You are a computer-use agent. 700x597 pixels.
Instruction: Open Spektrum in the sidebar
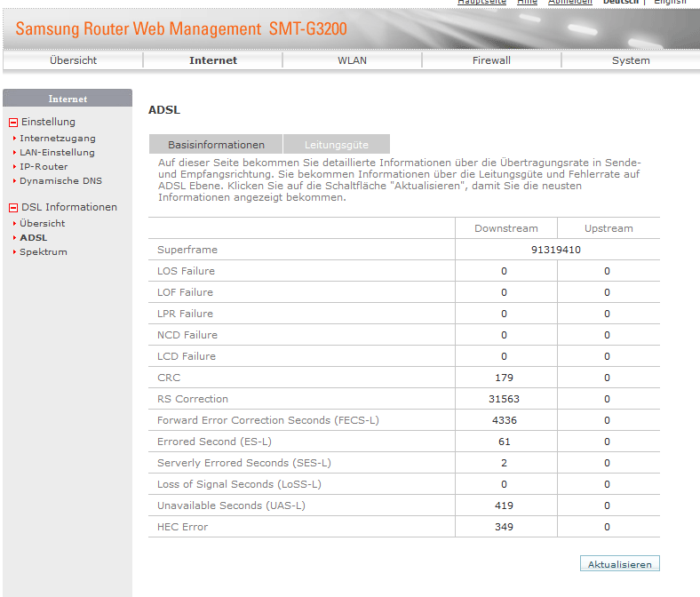pos(43,252)
